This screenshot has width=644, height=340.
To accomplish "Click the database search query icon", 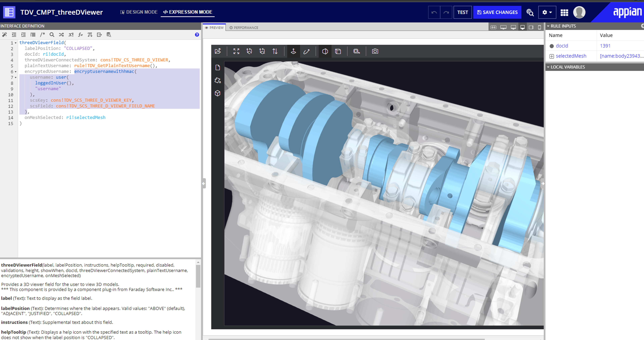I will coord(109,35).
